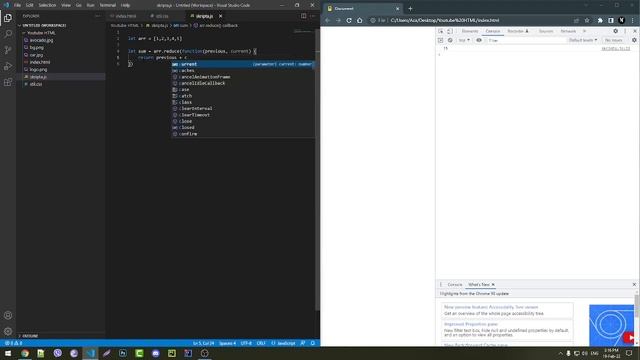Screen dimensions: 640x360
Task: Open the VS Code Selection menu
Action: pos(47,5)
